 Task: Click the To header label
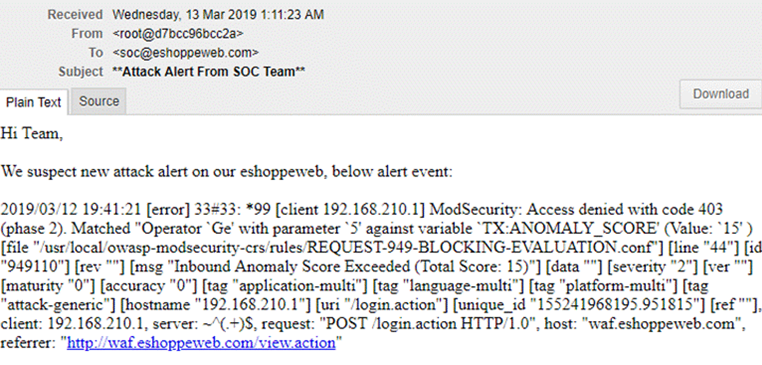pos(96,52)
